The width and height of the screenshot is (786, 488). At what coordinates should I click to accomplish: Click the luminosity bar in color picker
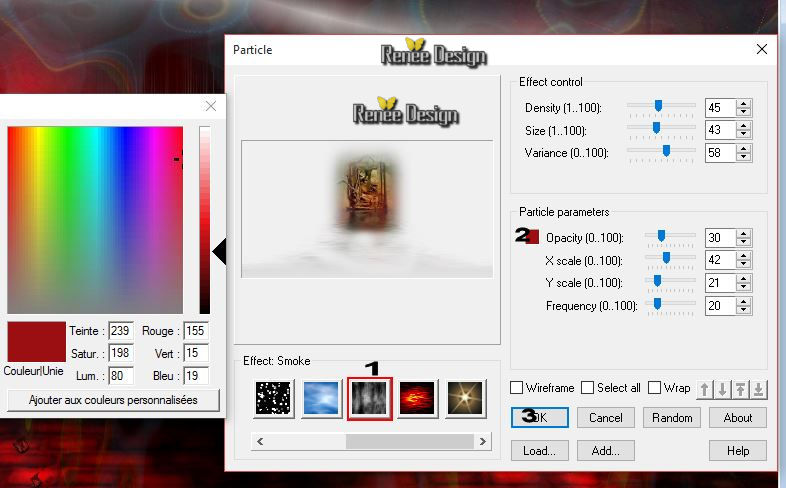pyautogui.click(x=205, y=220)
